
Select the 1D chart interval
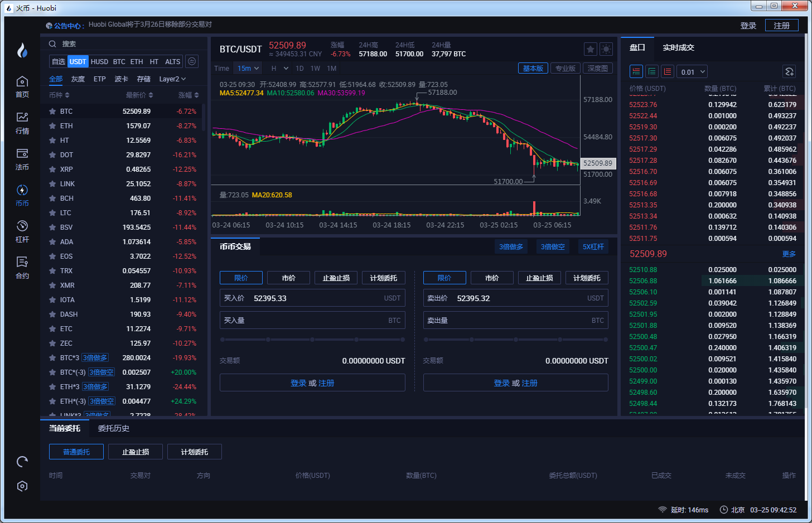[299, 69]
